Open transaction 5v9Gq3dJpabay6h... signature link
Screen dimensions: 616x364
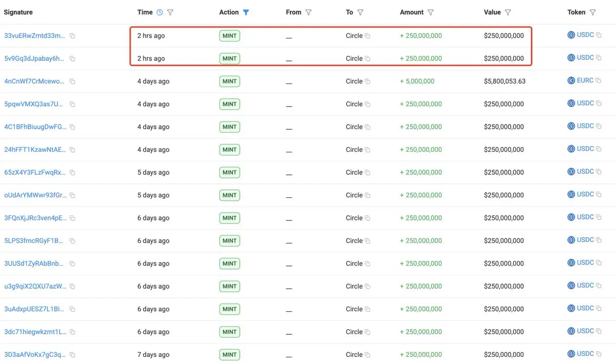(x=35, y=58)
